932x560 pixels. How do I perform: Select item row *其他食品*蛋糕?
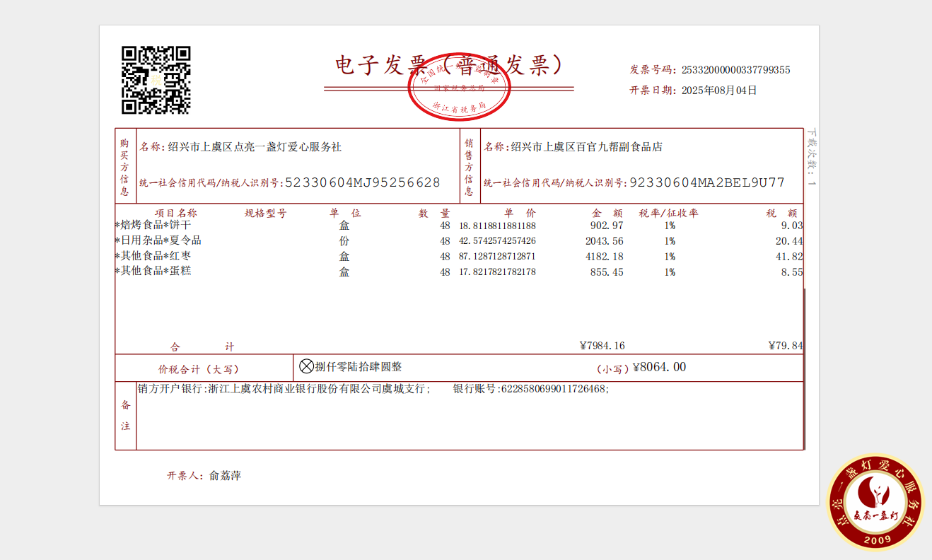point(459,272)
